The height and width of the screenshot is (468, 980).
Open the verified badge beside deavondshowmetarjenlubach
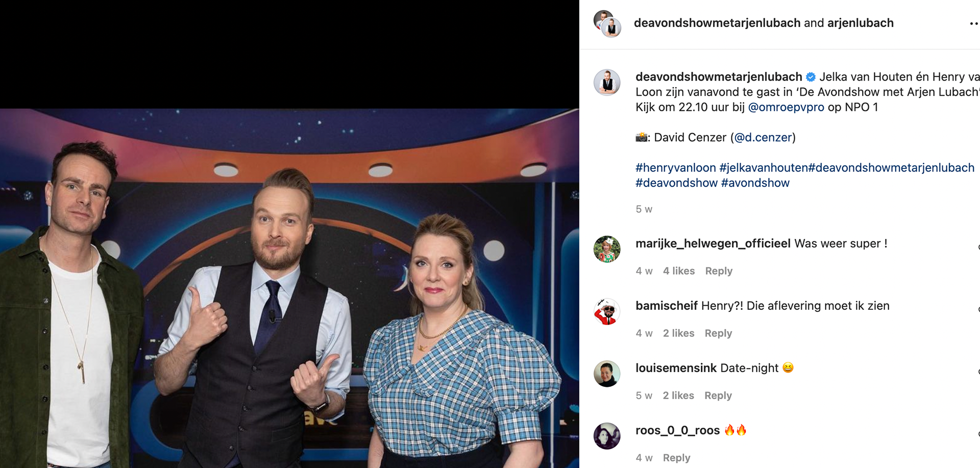pos(811,77)
